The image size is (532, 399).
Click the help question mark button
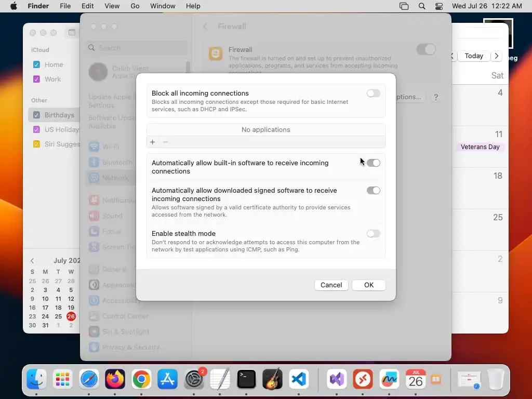pos(436,97)
